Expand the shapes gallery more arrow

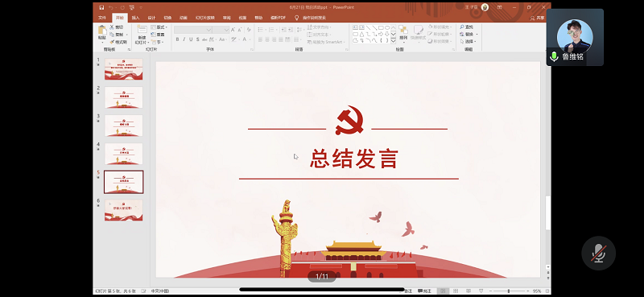[x=393, y=41]
